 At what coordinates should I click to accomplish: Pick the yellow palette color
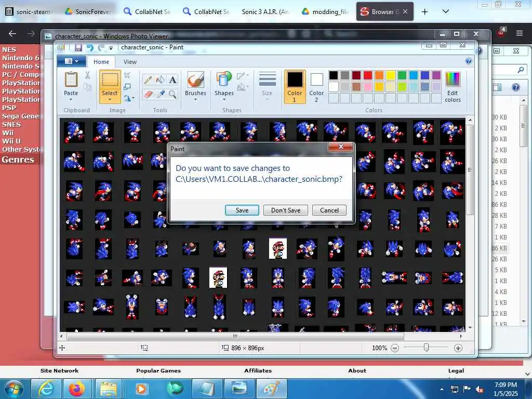pos(391,75)
